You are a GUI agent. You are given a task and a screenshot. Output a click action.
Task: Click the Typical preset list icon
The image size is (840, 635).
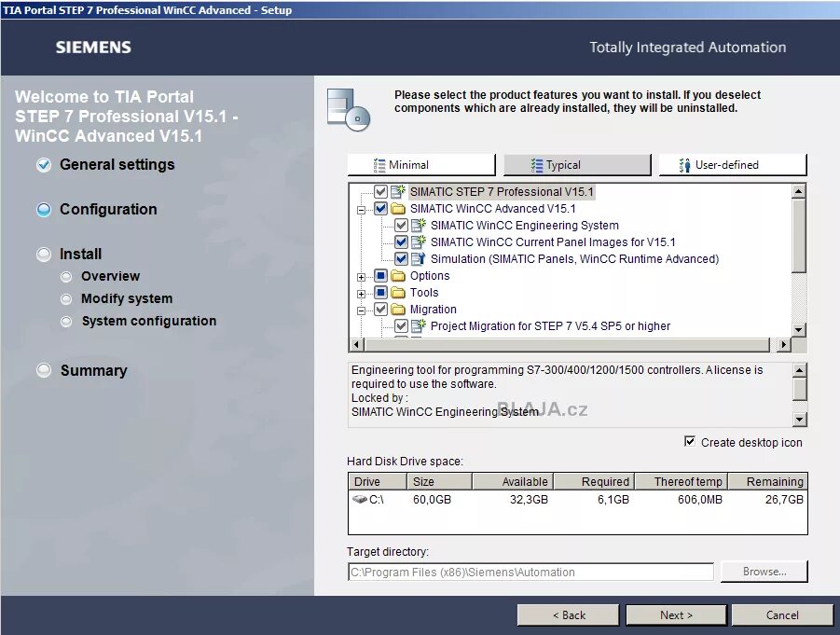537,165
